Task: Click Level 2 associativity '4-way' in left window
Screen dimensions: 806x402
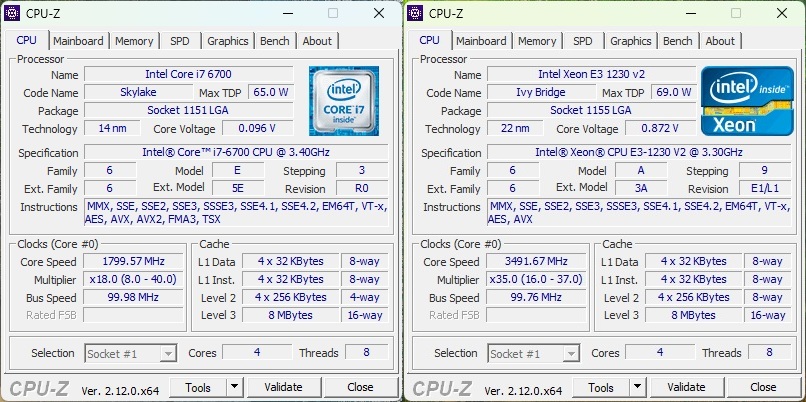Action: [x=364, y=297]
